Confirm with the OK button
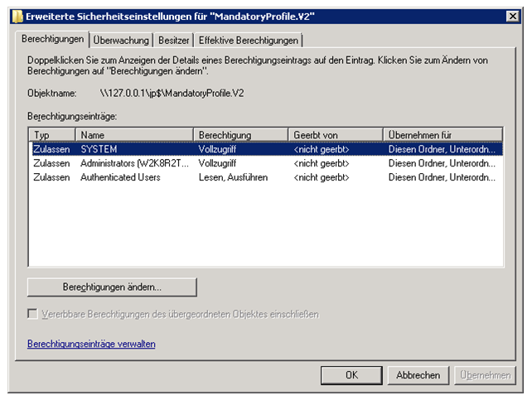Viewport: 532px width, 400px height. point(351,375)
